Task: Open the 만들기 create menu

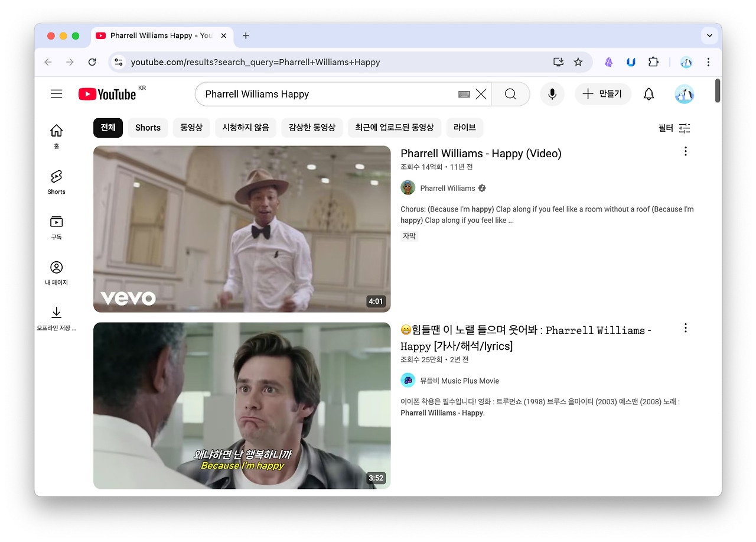Action: pyautogui.click(x=602, y=94)
